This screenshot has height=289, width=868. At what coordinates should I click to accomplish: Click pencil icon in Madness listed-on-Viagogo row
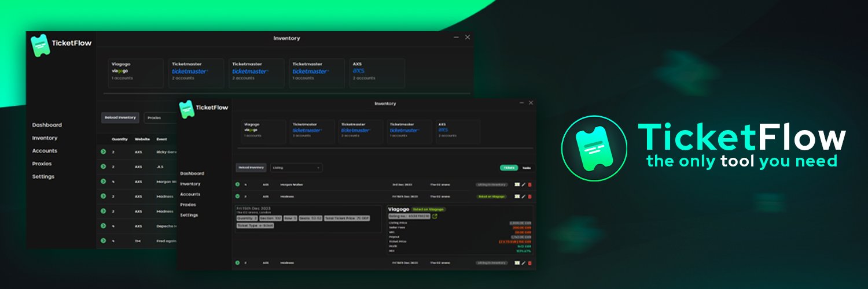pyautogui.click(x=523, y=197)
